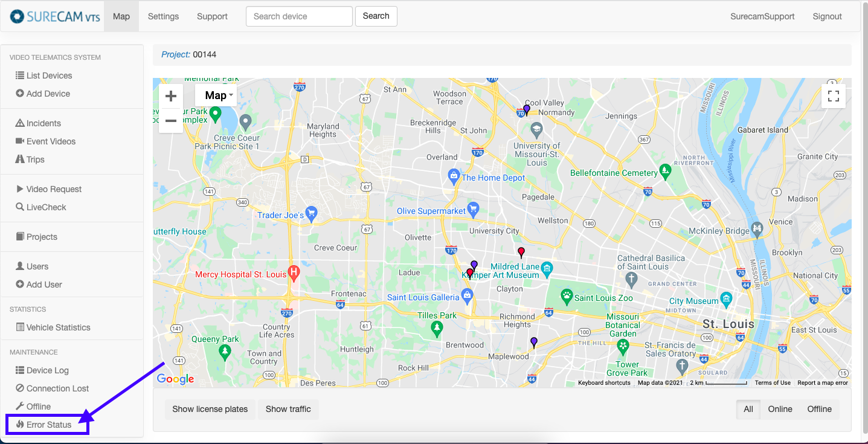Open the Settings menu item
Screen dimensions: 868x444
coord(163,16)
